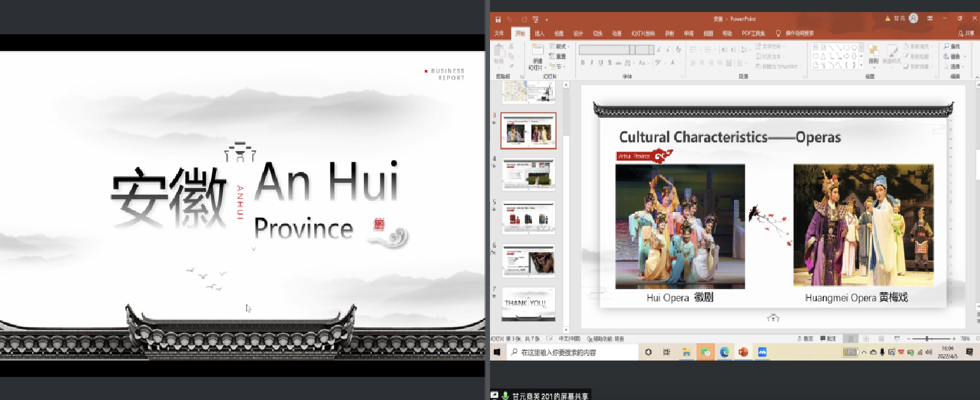
Task: Click Convert to SmartArt button
Action: point(777,66)
